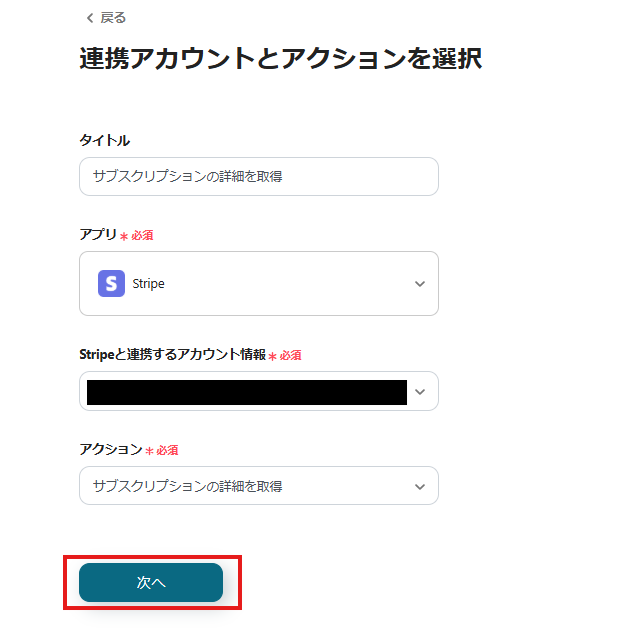Go back via the 戻る link
The image size is (620, 643).
pyautogui.click(x=112, y=18)
